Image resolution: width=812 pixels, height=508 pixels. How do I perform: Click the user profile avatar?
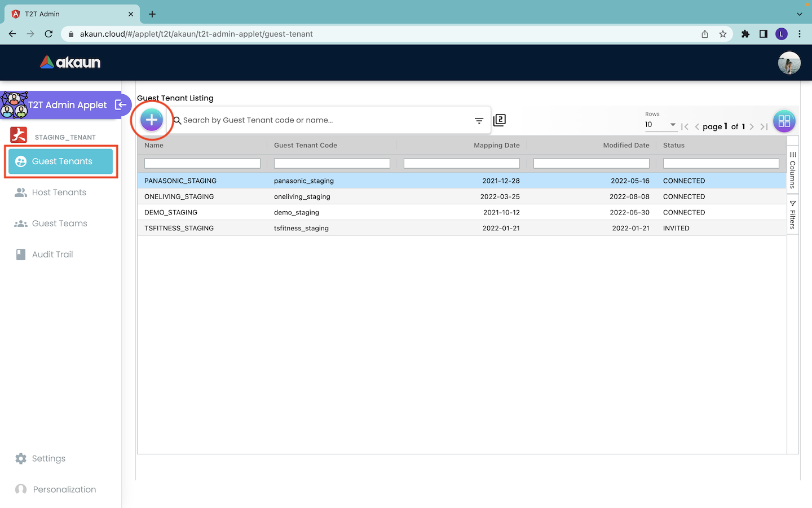pos(789,63)
